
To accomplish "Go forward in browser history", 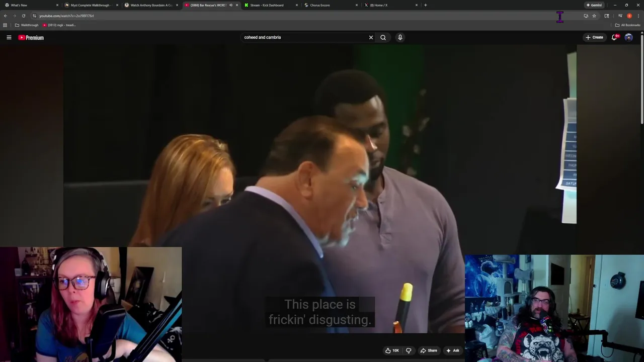I will click(x=14, y=16).
